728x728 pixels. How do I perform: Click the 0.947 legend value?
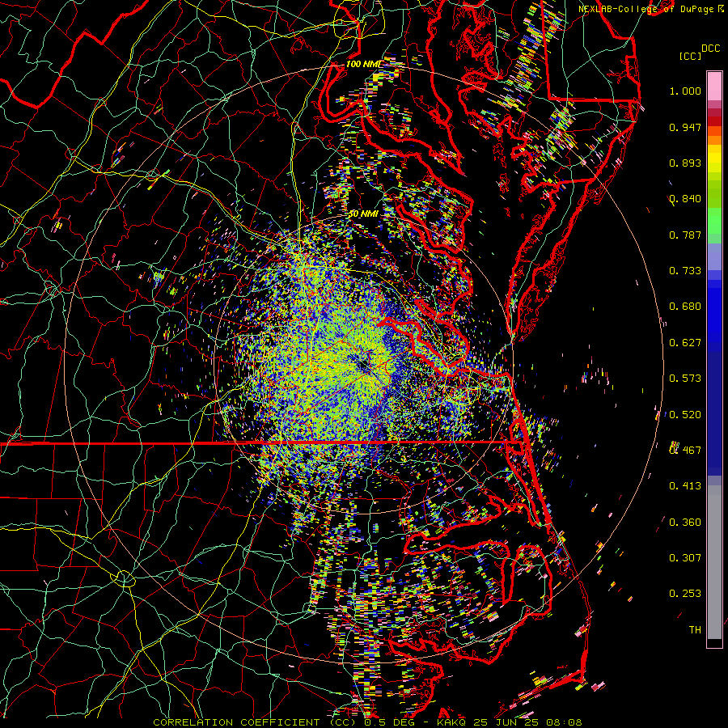tap(685, 127)
